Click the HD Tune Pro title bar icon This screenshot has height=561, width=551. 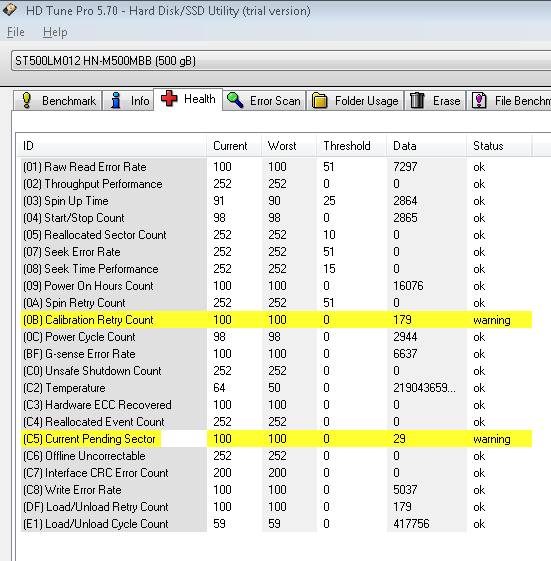(10, 10)
